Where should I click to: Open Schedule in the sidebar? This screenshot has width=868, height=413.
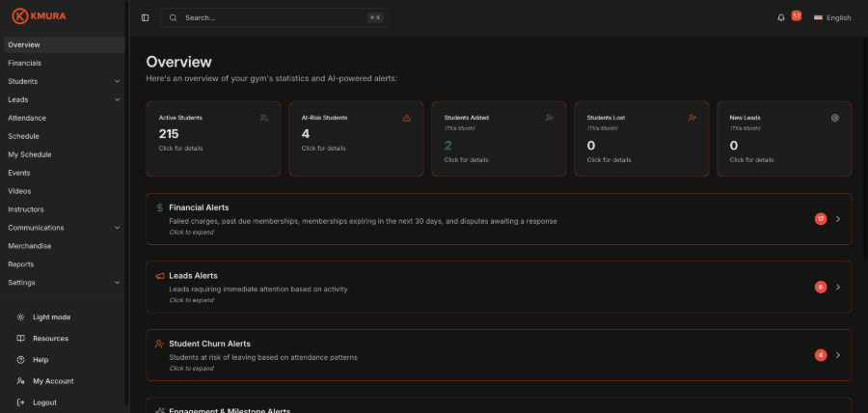[x=65, y=136]
